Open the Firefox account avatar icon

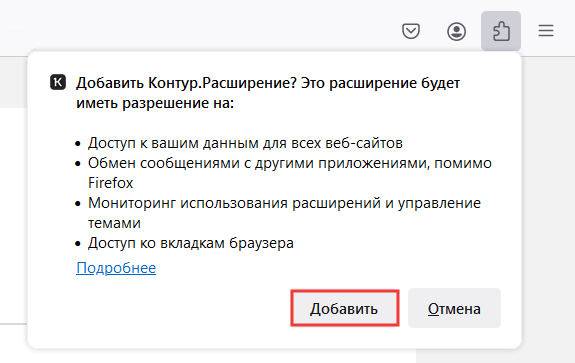(456, 31)
